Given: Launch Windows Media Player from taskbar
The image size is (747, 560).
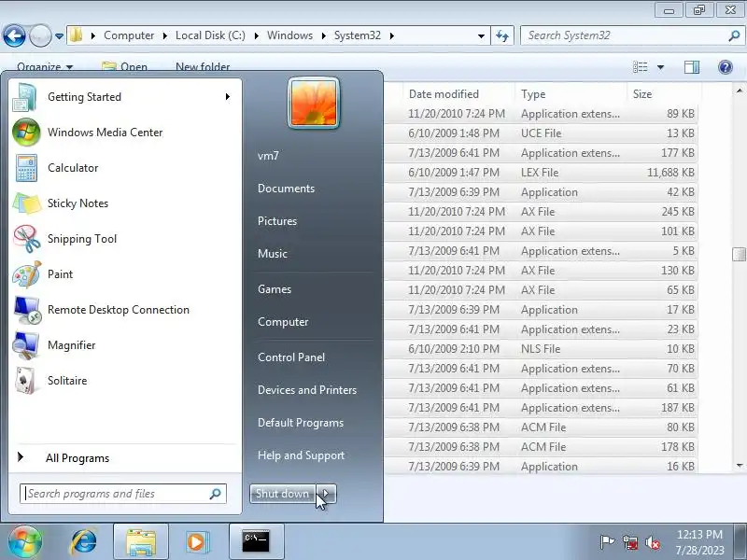Looking at the screenshot, I should [197, 542].
